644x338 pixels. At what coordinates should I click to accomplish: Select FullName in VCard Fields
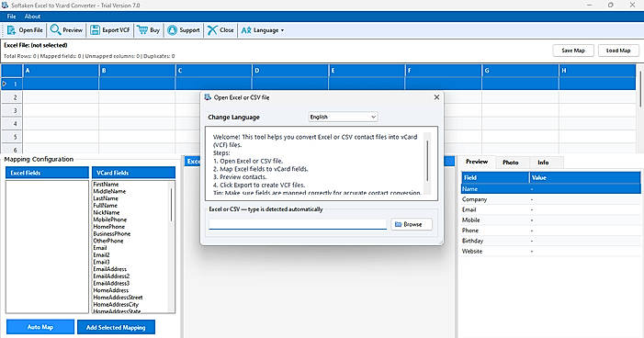click(x=105, y=206)
